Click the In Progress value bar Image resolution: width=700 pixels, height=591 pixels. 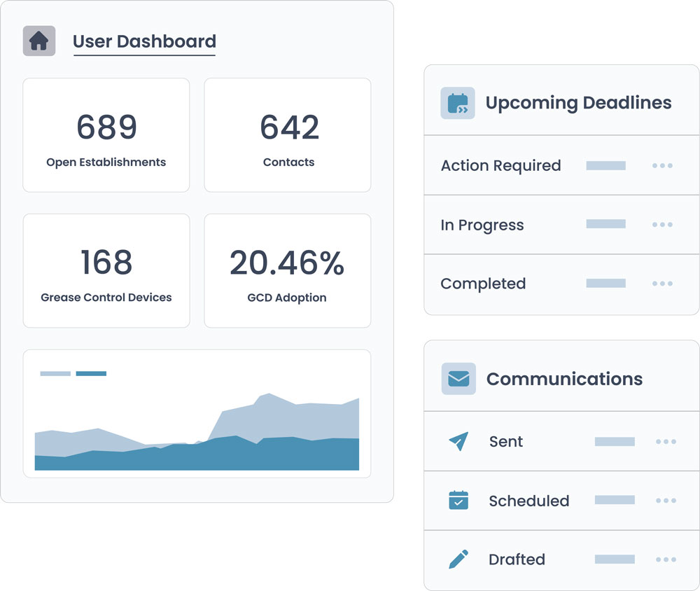tap(605, 224)
